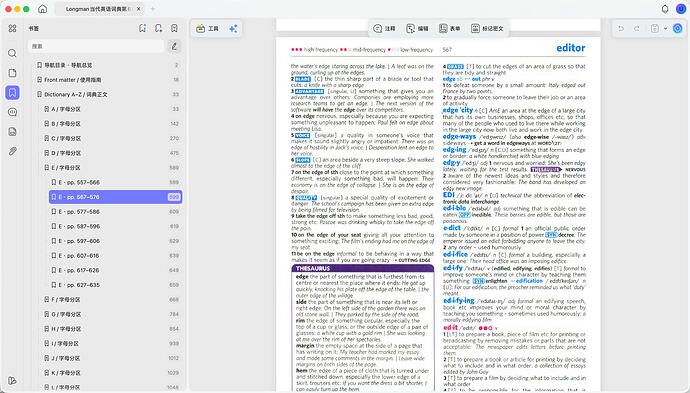Click the ADVANTAGE signpost label
The height and width of the screenshot is (393, 690).
point(309,92)
